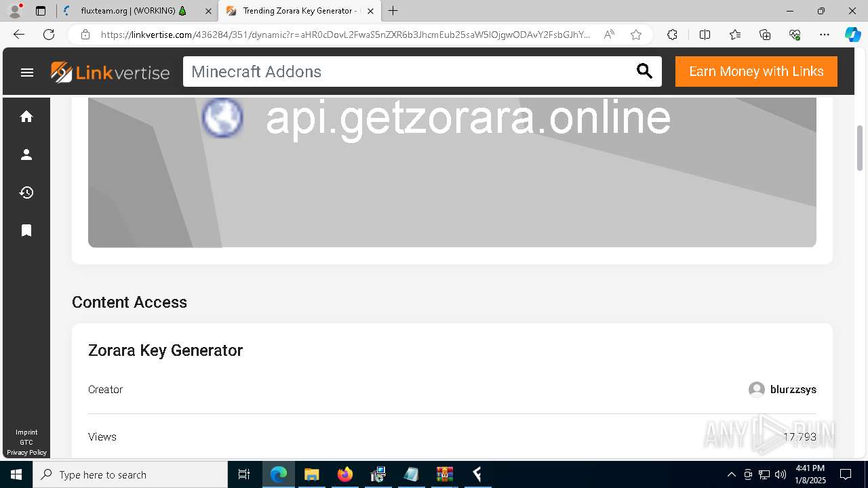Viewport: 868px width, 488px height.
Task: Open the GTC link
Action: (x=26, y=443)
